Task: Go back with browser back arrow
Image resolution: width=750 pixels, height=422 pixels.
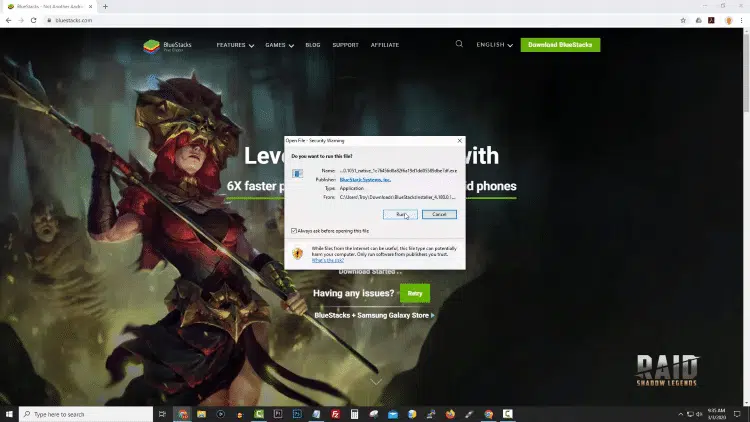Action: tap(9, 20)
